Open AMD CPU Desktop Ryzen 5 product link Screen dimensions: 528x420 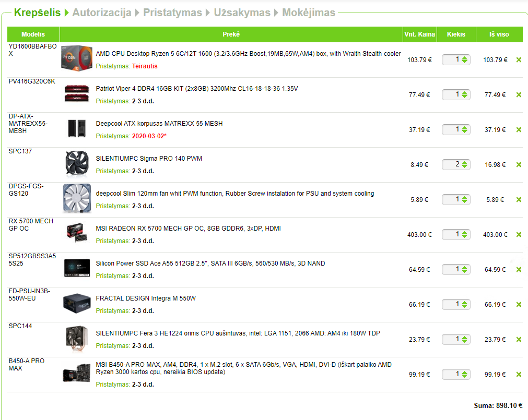248,54
